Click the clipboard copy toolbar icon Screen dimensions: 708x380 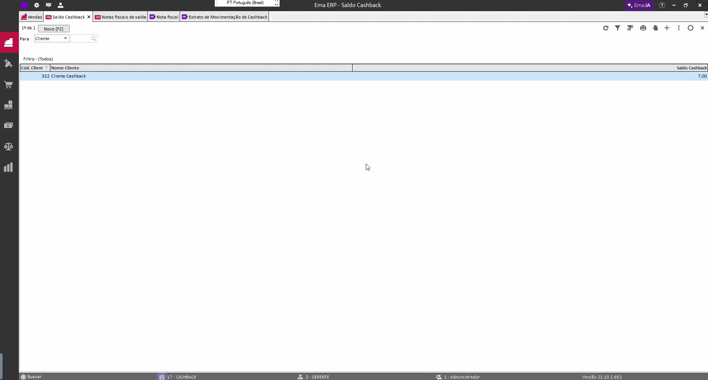click(655, 28)
